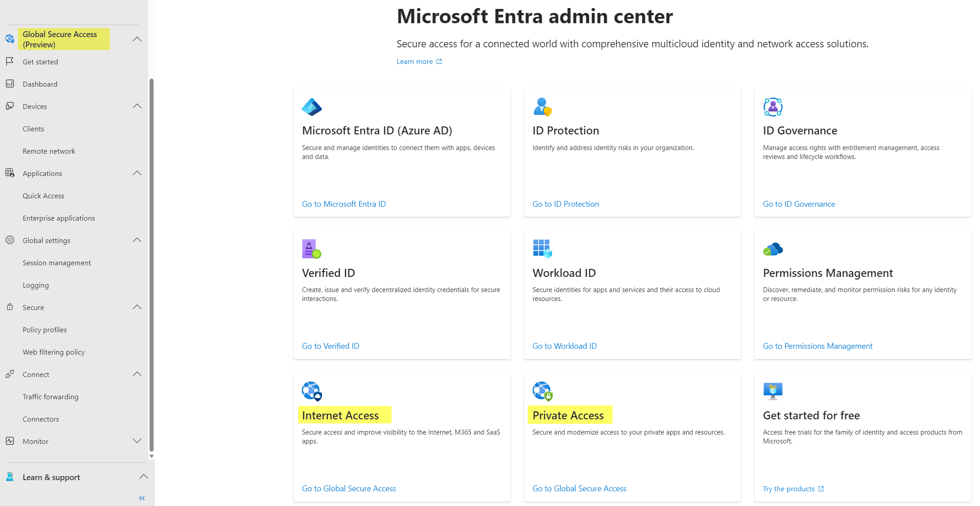Click the Applications grid icon

pyautogui.click(x=10, y=173)
